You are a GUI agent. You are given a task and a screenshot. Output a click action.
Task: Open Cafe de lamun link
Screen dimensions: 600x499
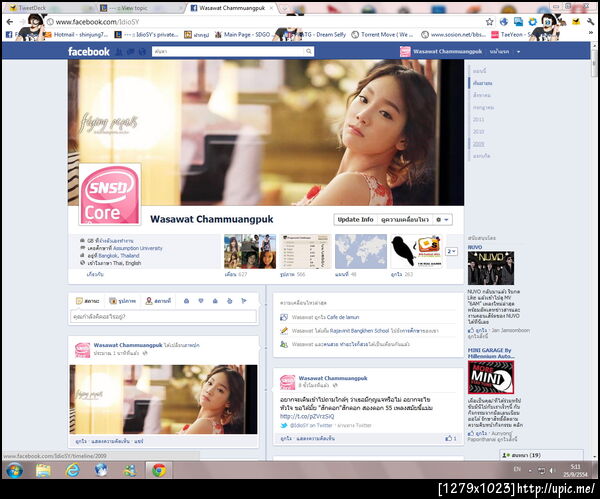[342, 317]
